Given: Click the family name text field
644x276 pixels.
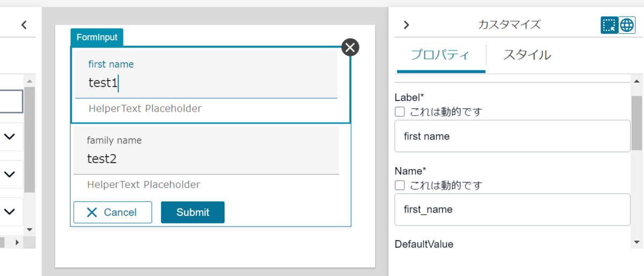Looking at the screenshot, I should click(206, 158).
